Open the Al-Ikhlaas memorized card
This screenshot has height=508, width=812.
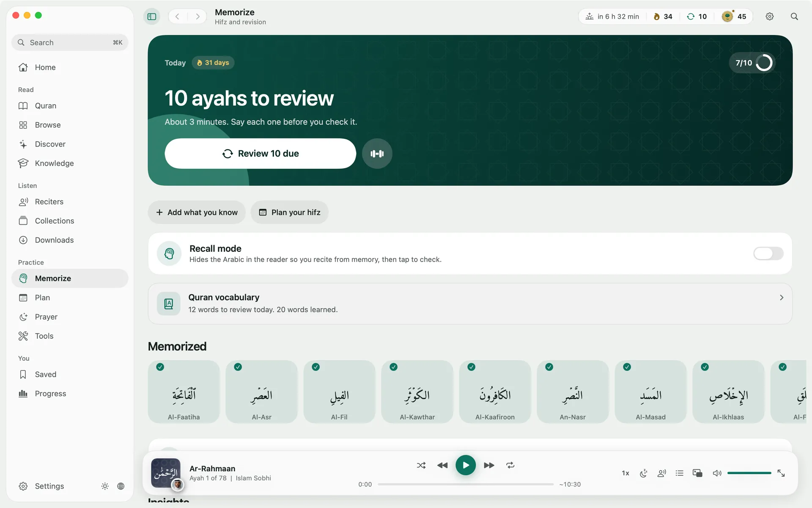click(x=728, y=392)
